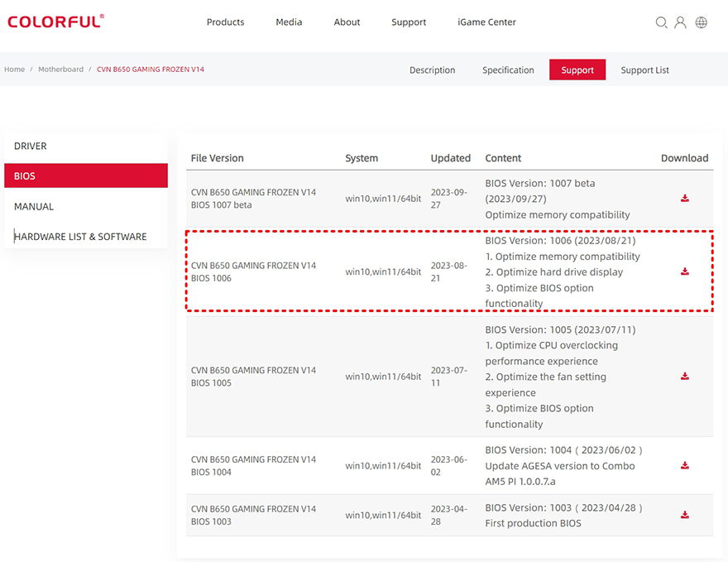728x562 pixels.
Task: Click the COLORFUL logo
Action: click(x=55, y=22)
